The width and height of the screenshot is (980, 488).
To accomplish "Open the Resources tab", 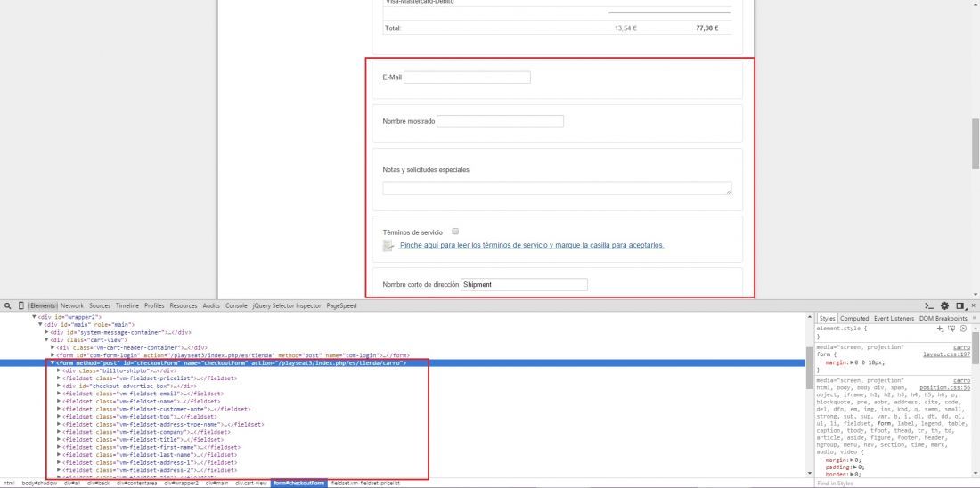I will [x=184, y=306].
